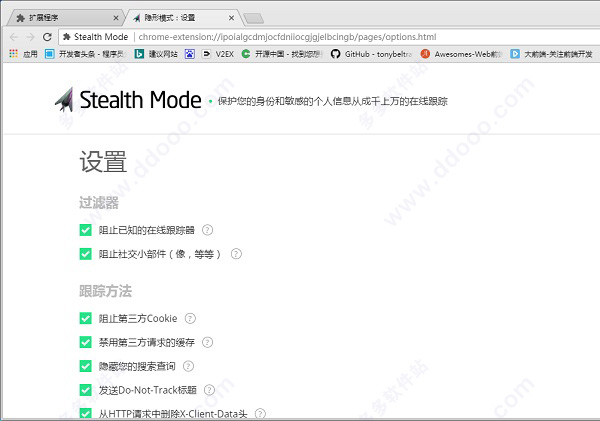Click help icon beside 阻止已知的在线跟踪器

207,230
